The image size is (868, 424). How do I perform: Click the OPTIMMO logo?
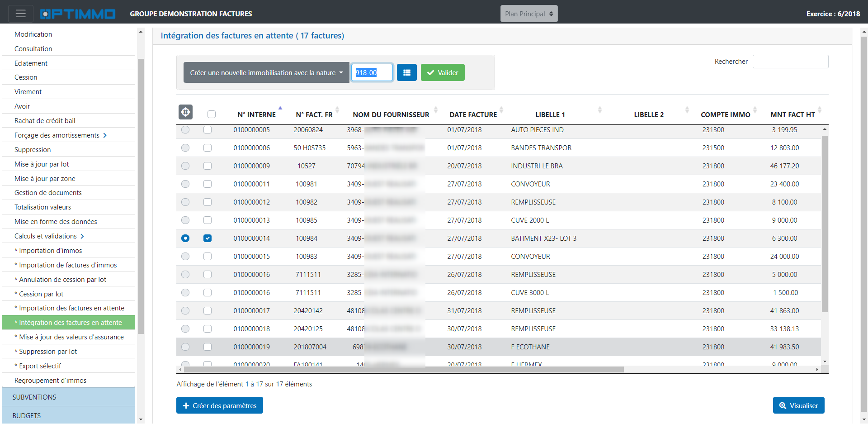77,14
